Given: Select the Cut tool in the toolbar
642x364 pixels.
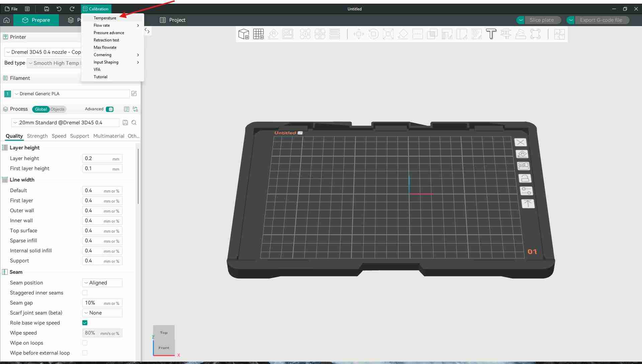Looking at the screenshot, I should tap(418, 34).
